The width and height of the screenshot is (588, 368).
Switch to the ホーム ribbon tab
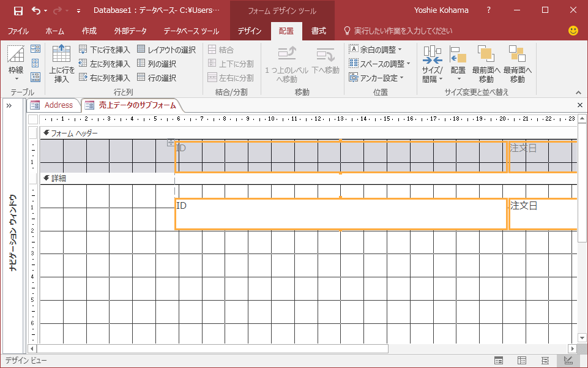coord(54,31)
